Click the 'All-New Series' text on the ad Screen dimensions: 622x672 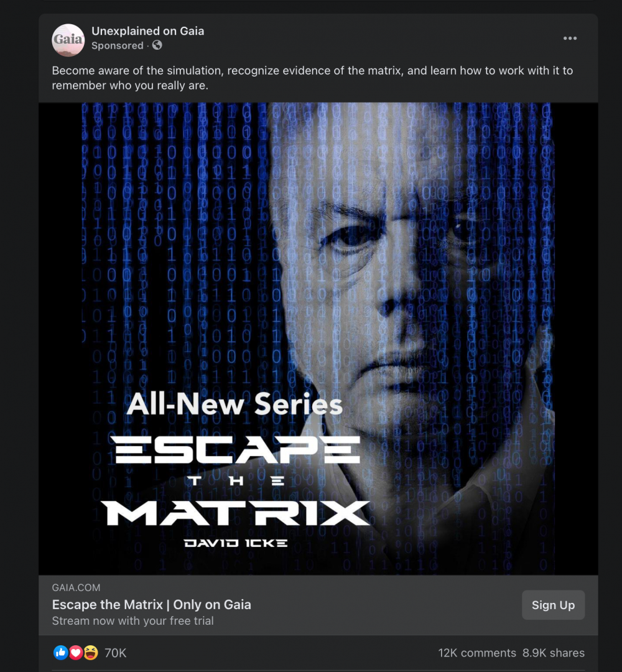pyautogui.click(x=234, y=404)
